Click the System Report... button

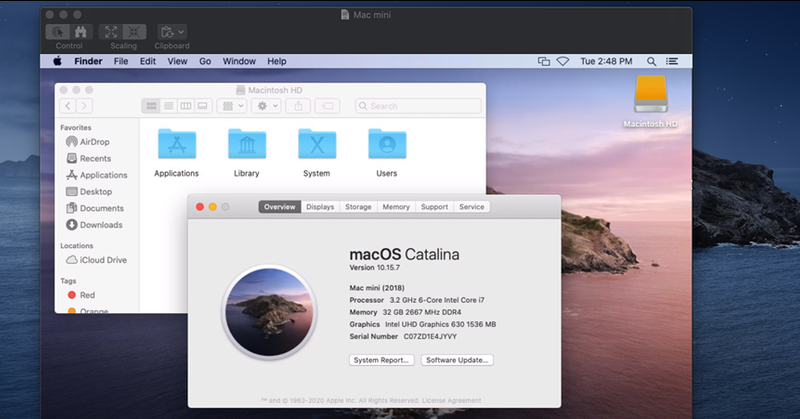(382, 360)
